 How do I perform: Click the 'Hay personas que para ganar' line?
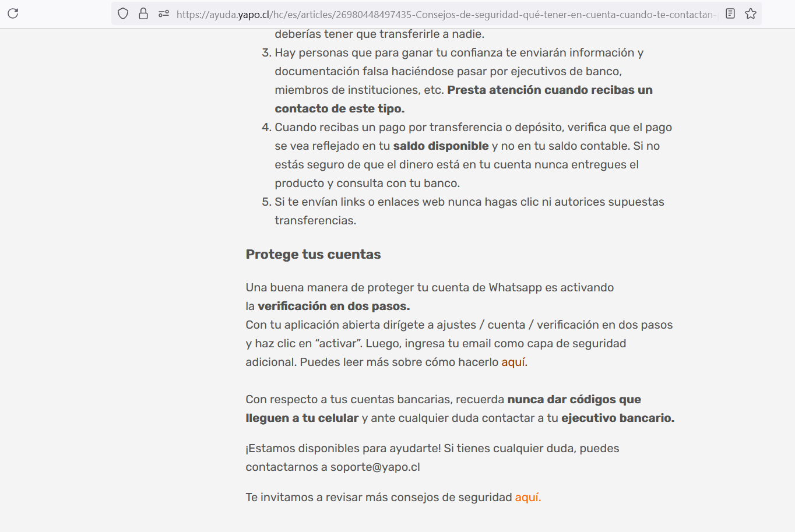[x=459, y=52]
